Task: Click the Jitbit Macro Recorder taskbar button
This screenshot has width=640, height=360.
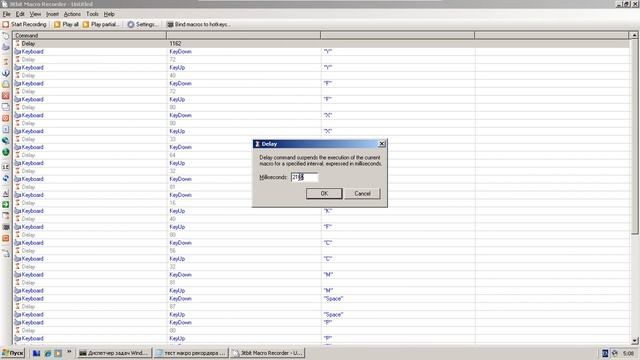Action: [267, 353]
